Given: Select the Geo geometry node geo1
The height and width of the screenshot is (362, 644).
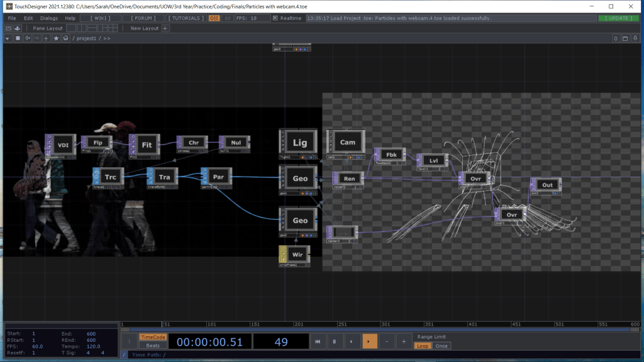Looking at the screenshot, I should coord(300,178).
